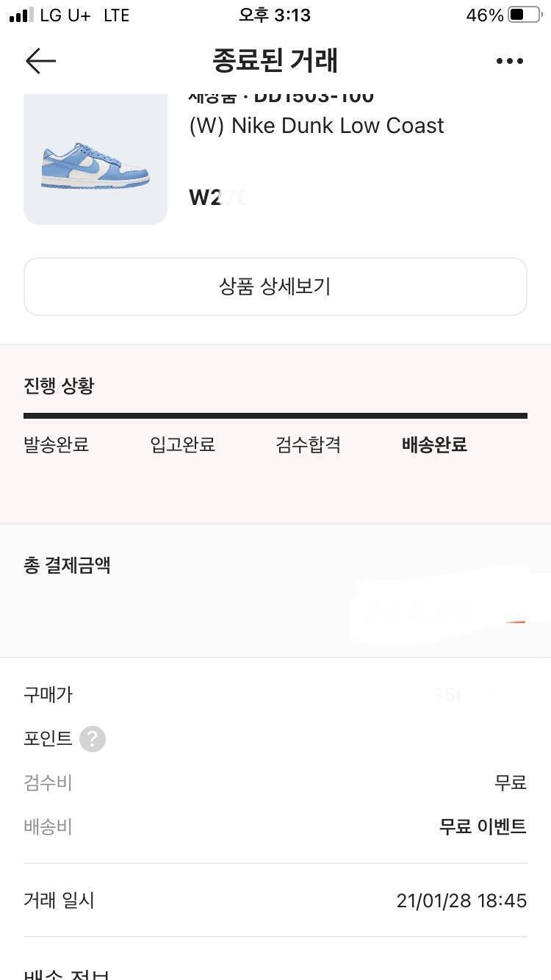This screenshot has height=980, width=551.
Task: Tap the 종료된 거래 page title
Action: (275, 60)
